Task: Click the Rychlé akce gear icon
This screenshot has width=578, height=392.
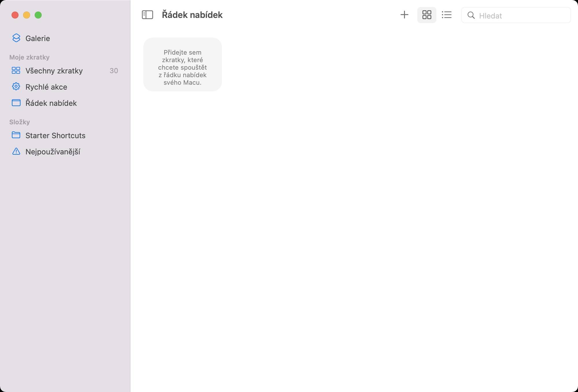Action: pos(16,87)
